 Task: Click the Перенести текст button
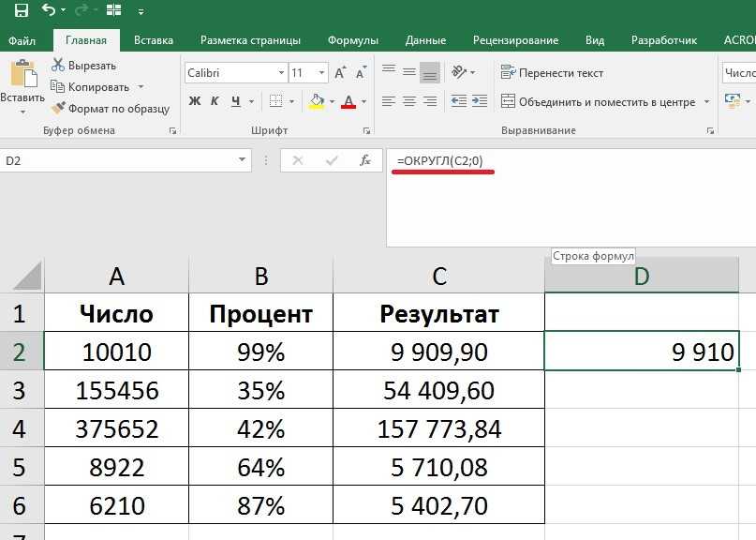553,72
